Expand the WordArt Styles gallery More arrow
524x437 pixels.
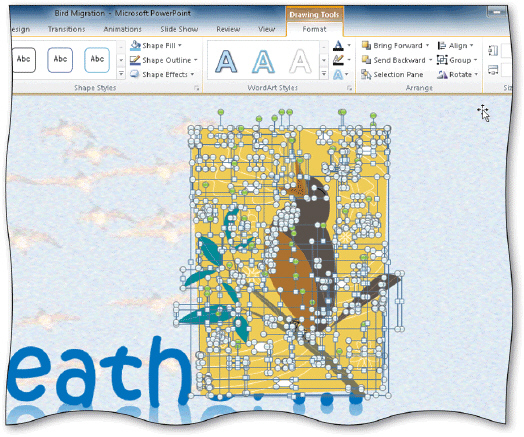pos(324,74)
